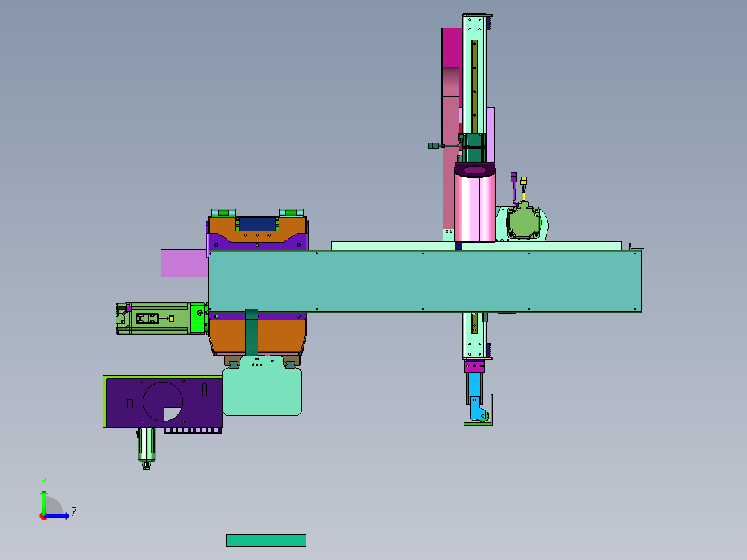Image resolution: width=747 pixels, height=560 pixels.
Task: Select the dark green sensor left of the column
Action: 434,146
